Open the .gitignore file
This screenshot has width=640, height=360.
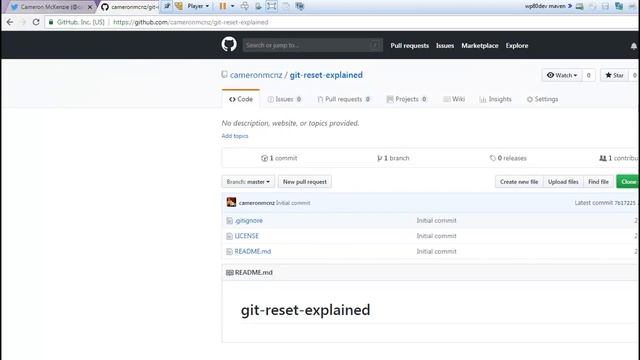click(249, 221)
